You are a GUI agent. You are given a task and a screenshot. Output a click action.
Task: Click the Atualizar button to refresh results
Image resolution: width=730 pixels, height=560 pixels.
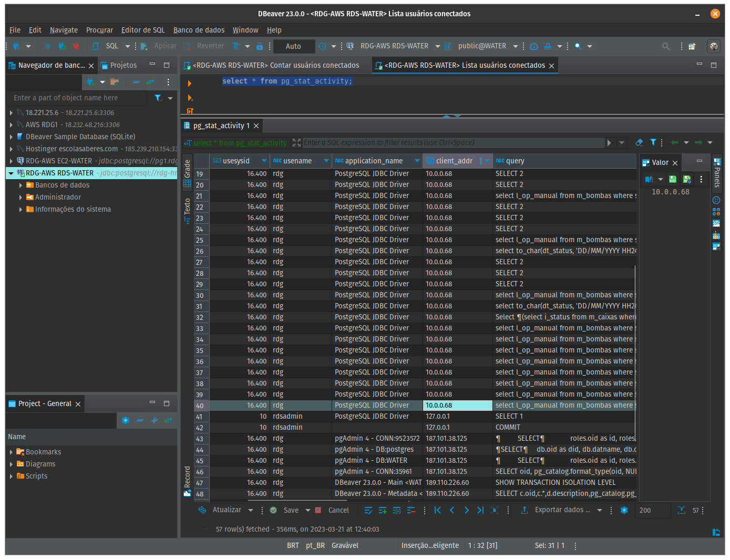[x=226, y=510]
